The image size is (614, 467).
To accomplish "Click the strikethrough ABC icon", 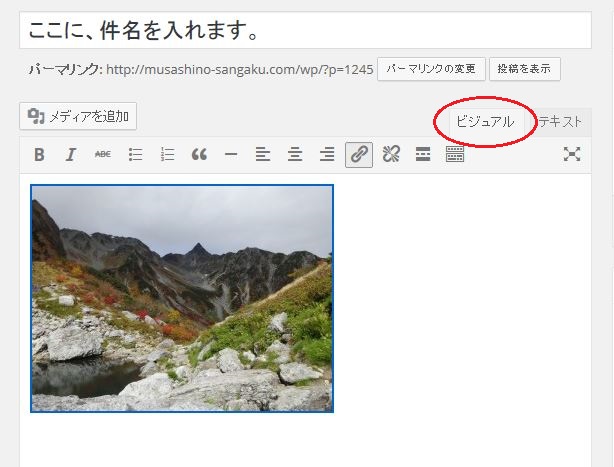I will click(103, 154).
